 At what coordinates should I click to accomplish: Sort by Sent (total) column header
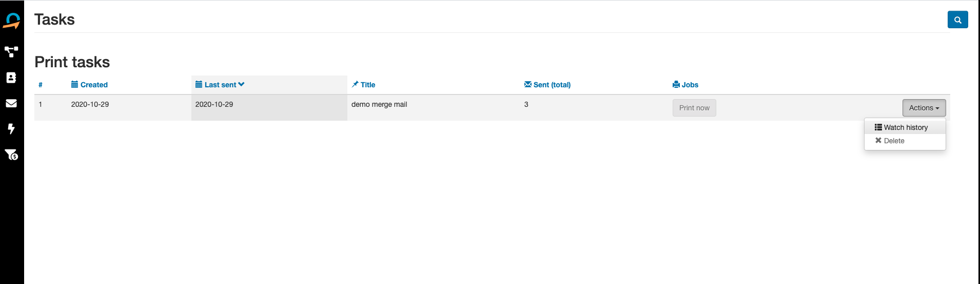tap(552, 85)
